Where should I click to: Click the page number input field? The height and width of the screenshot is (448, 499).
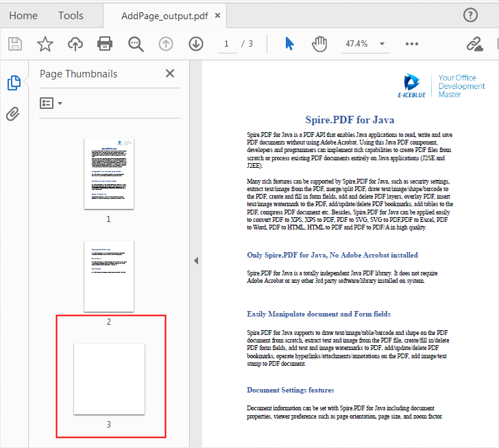pyautogui.click(x=227, y=44)
